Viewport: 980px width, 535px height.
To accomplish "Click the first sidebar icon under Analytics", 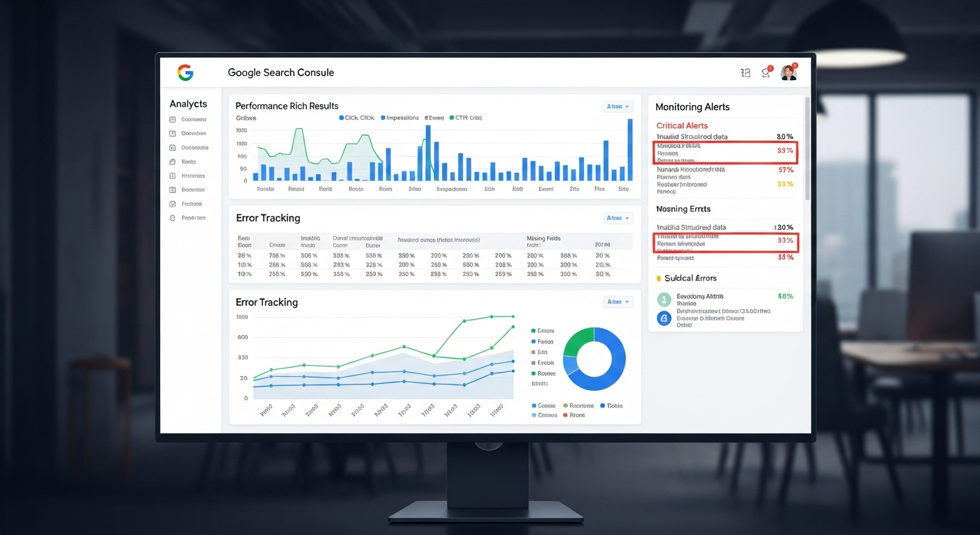I will click(x=173, y=120).
